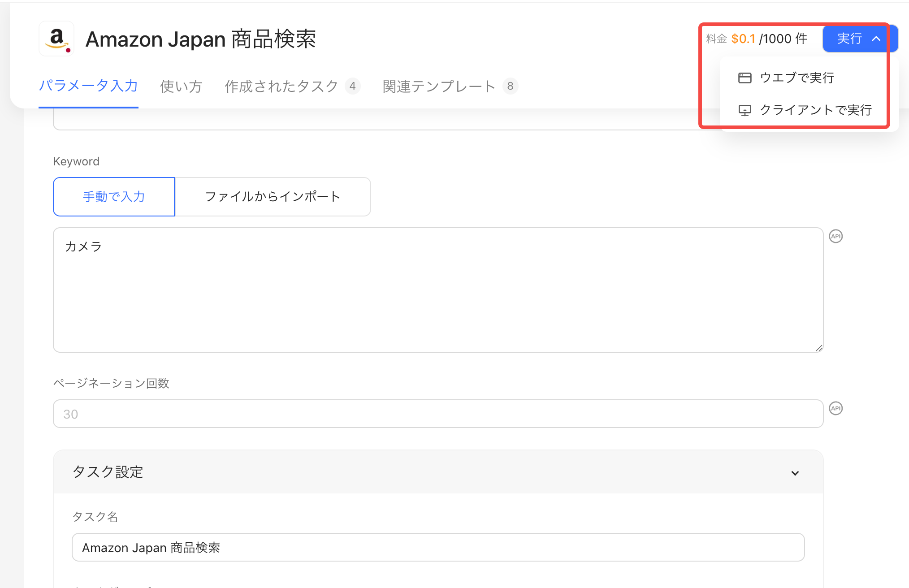The width and height of the screenshot is (909, 588).
Task: Click the タスク名 label
Action: click(x=95, y=517)
